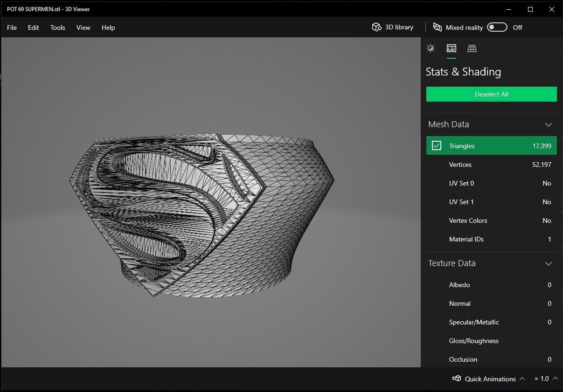Click the 3D library cube icon
The image size is (563, 392).
(376, 27)
